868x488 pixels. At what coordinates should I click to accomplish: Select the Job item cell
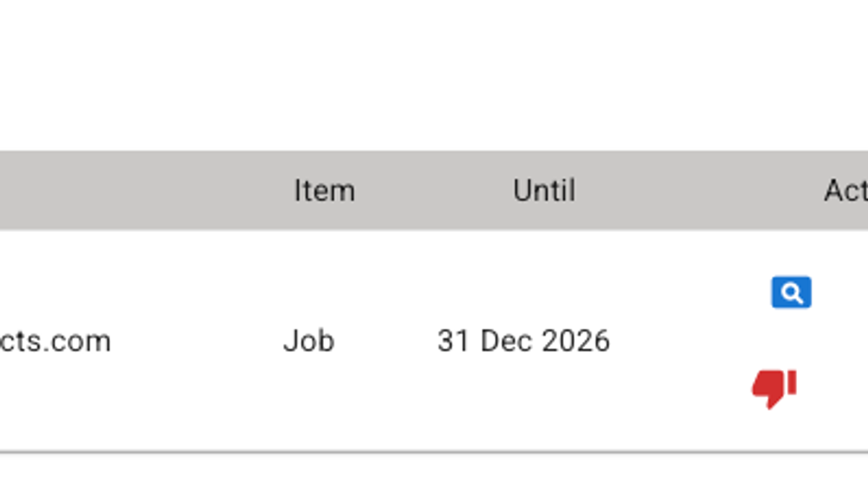tap(309, 341)
